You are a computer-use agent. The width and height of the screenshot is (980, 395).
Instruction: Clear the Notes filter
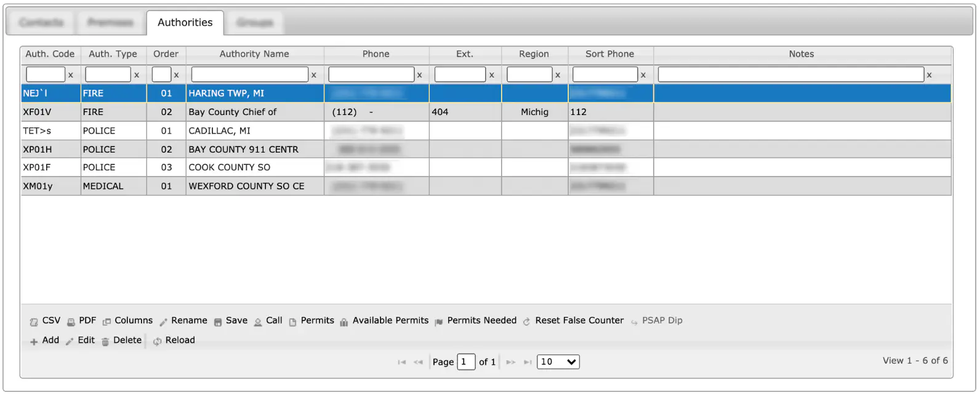tap(930, 75)
